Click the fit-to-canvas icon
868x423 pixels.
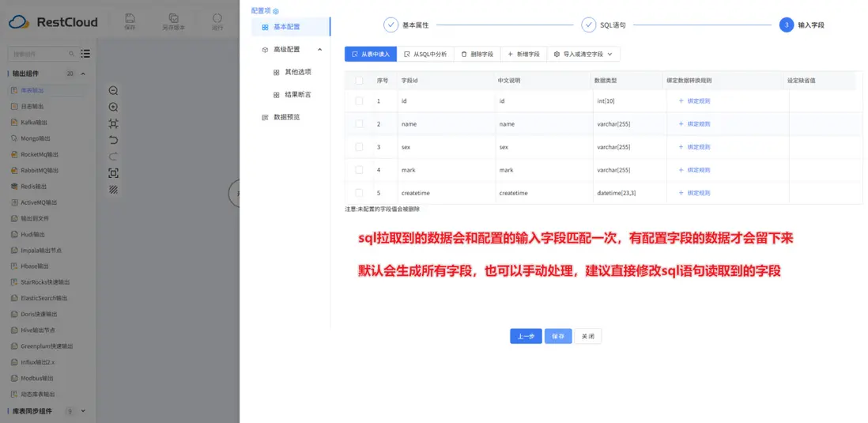pos(114,123)
